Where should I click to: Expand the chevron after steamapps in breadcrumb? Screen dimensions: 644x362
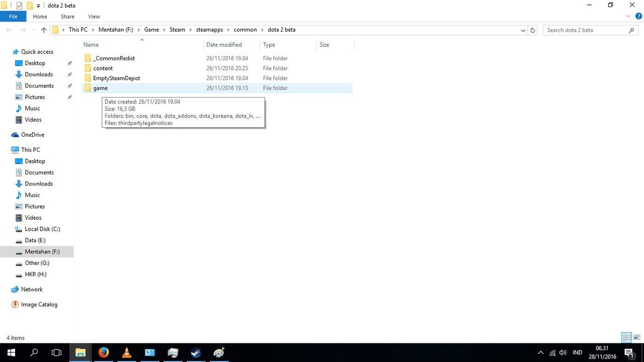[x=228, y=30]
